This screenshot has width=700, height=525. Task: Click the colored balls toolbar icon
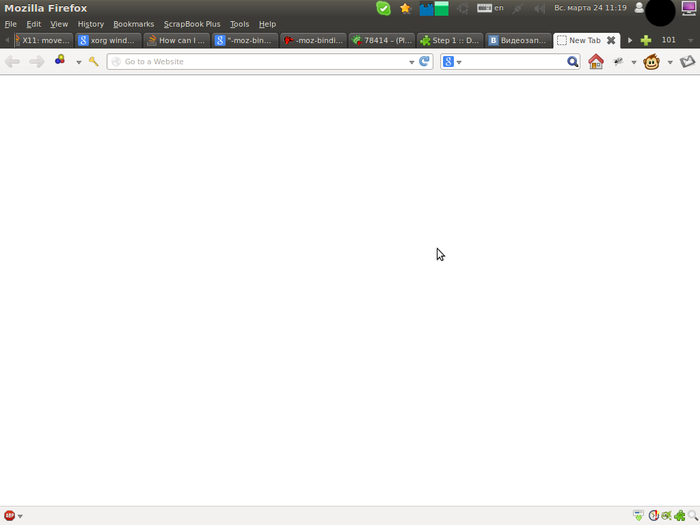(x=60, y=60)
